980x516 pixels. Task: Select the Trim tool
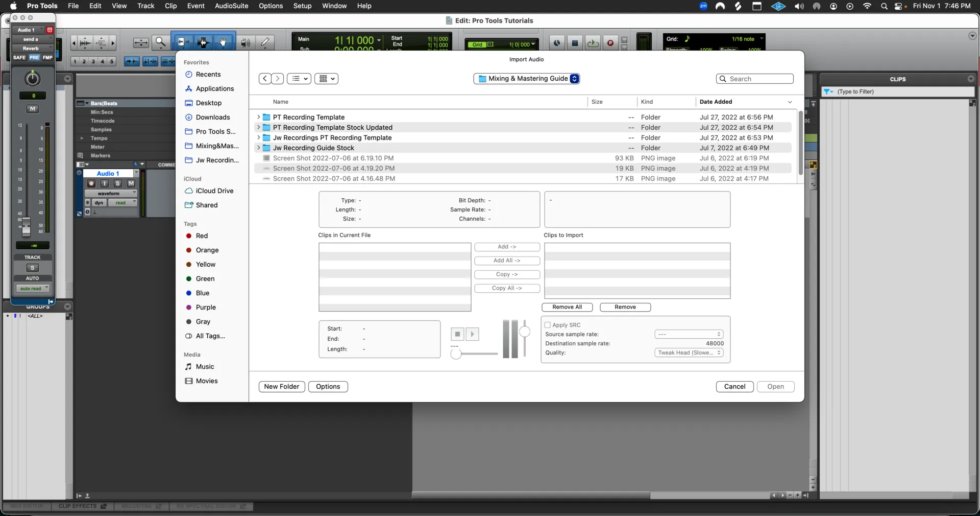point(182,43)
